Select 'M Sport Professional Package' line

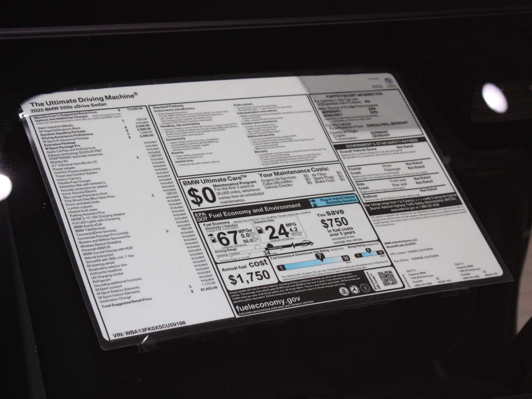pyautogui.click(x=66, y=140)
